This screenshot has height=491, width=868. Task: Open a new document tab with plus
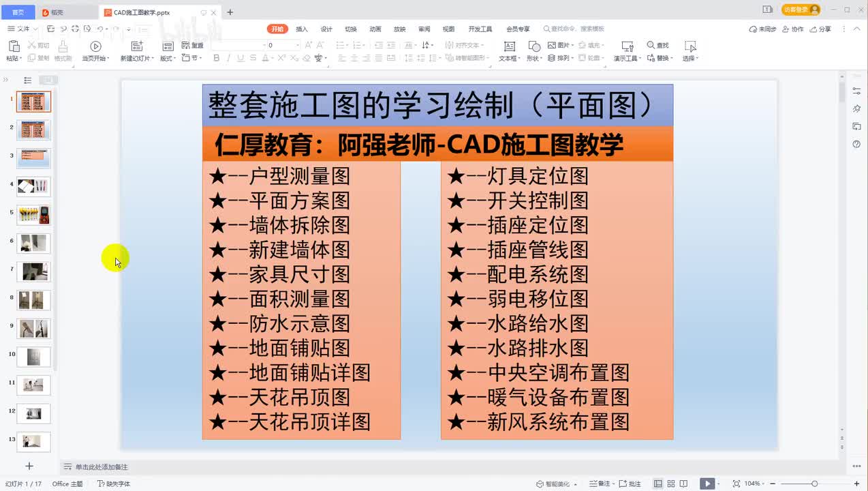(x=230, y=12)
